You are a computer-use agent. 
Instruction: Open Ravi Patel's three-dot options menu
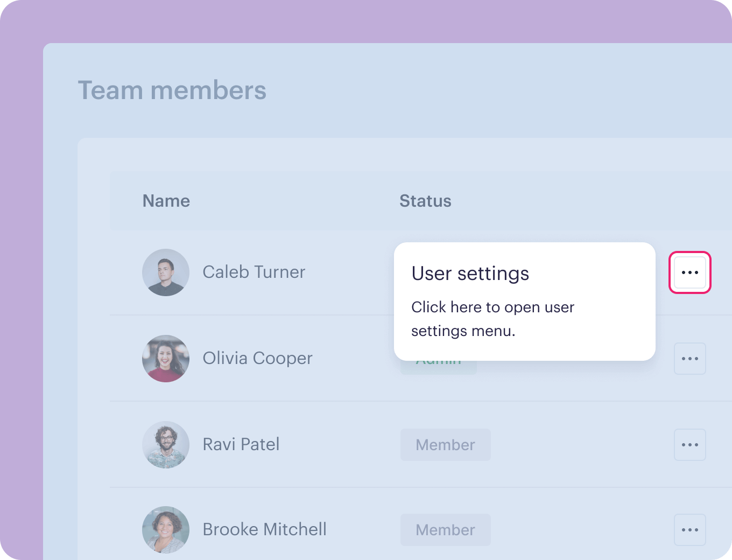(690, 445)
